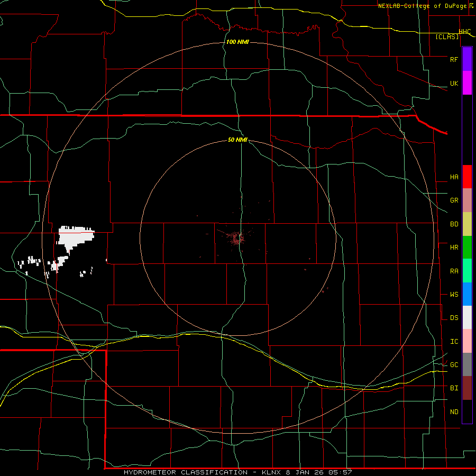This screenshot has width=476, height=476.
Task: Click the 'BD' legend label
Action: coord(454,224)
